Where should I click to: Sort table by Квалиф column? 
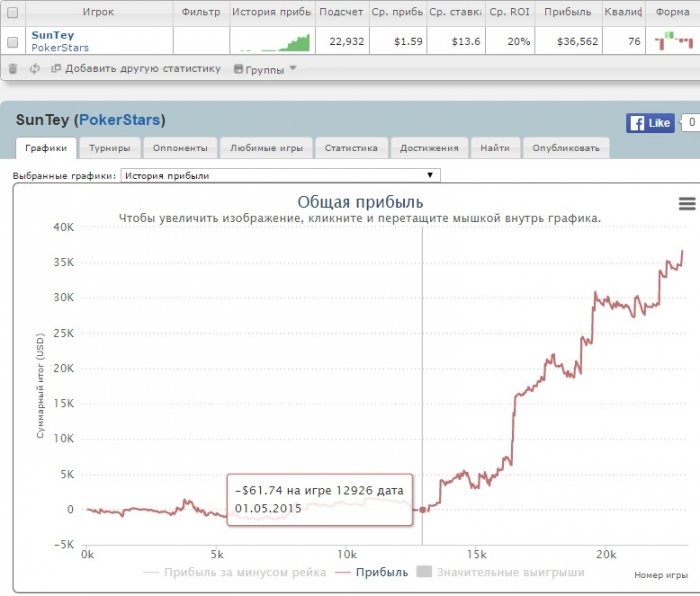coord(623,12)
